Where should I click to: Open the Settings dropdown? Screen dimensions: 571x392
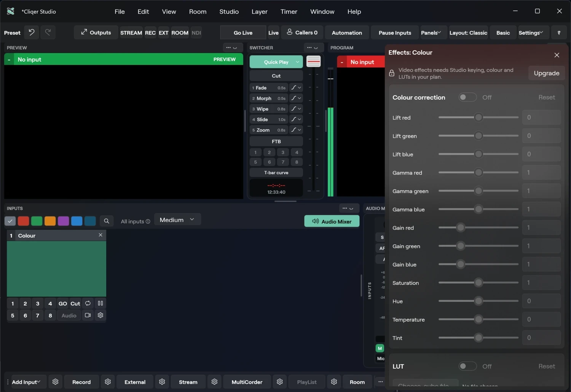[x=531, y=33]
